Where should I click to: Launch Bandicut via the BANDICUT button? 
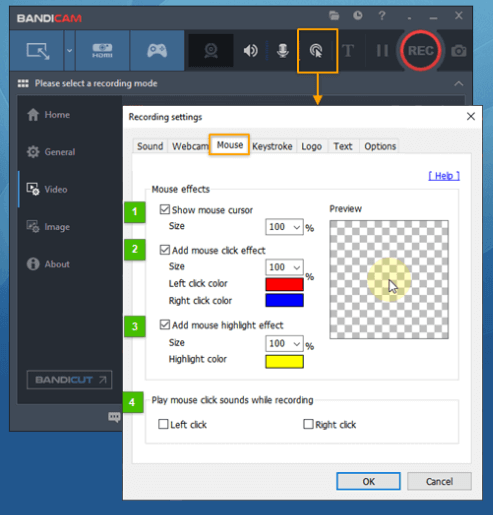(69, 380)
